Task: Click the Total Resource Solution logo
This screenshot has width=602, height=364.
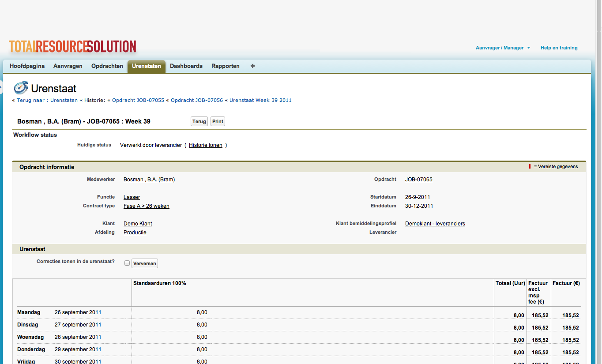Action: [x=72, y=47]
